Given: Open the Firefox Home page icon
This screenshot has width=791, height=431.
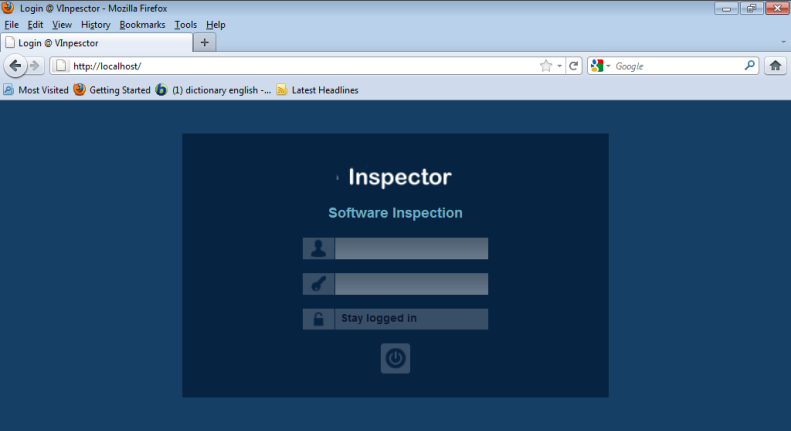Looking at the screenshot, I should click(775, 66).
